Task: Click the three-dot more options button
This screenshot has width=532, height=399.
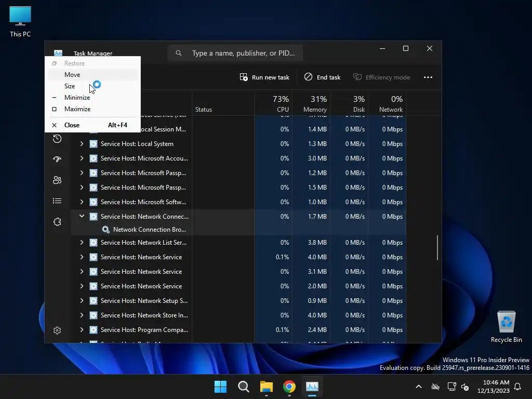Action: click(x=428, y=77)
